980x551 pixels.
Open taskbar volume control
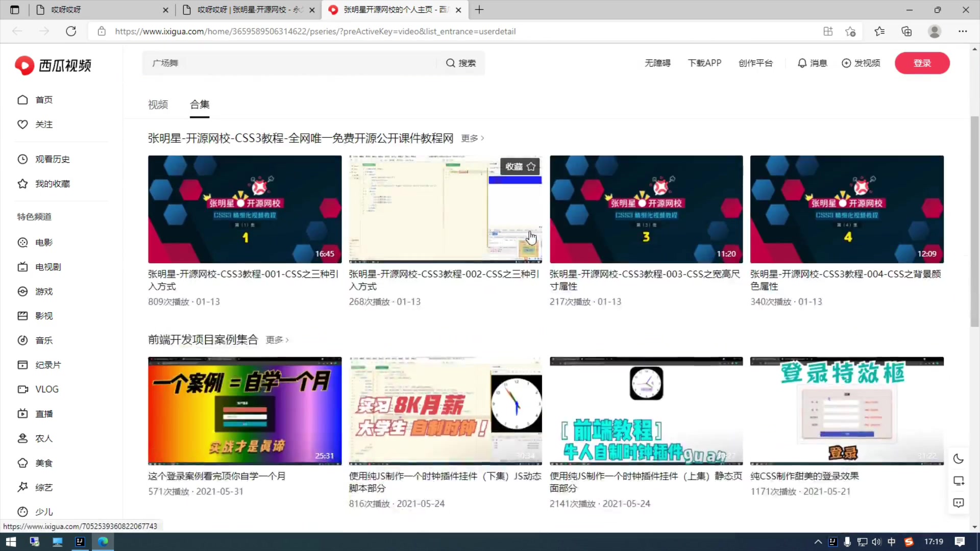876,542
